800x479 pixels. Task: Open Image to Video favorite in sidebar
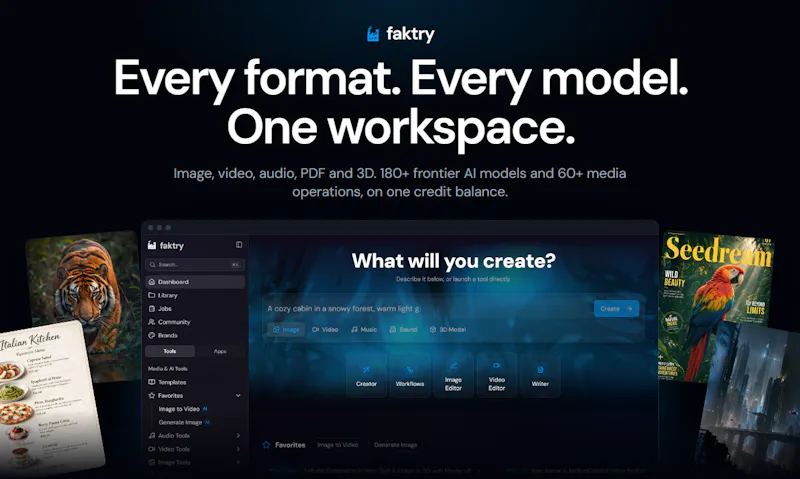[x=183, y=409]
